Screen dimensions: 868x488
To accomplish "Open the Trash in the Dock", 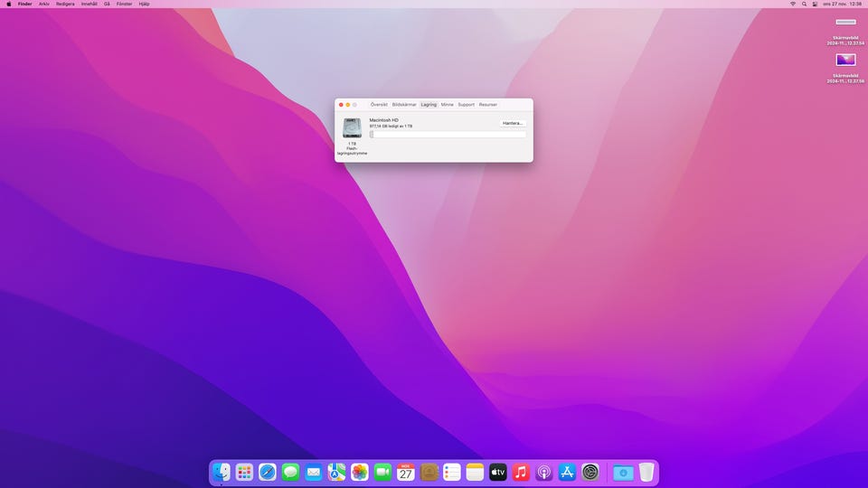I will tap(646, 472).
